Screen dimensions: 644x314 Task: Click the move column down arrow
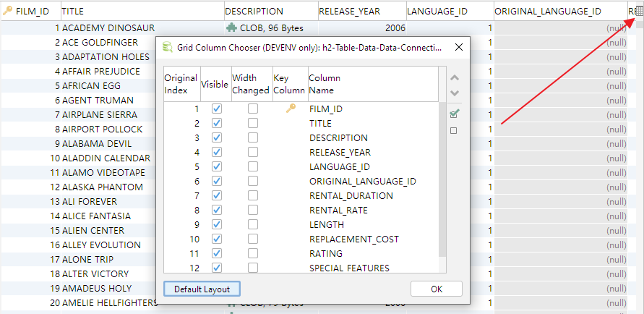tap(454, 93)
